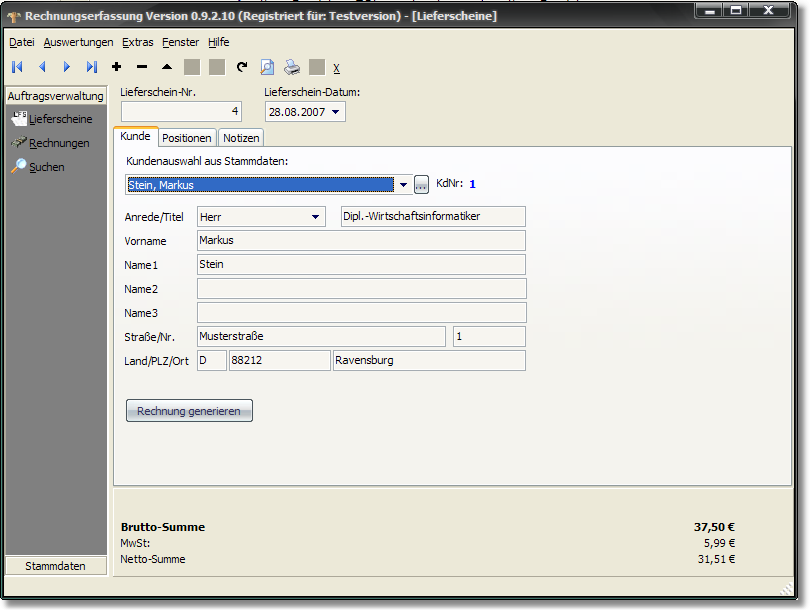
Task: Click the ellipsis button beside customer selection
Action: pyautogui.click(x=421, y=185)
